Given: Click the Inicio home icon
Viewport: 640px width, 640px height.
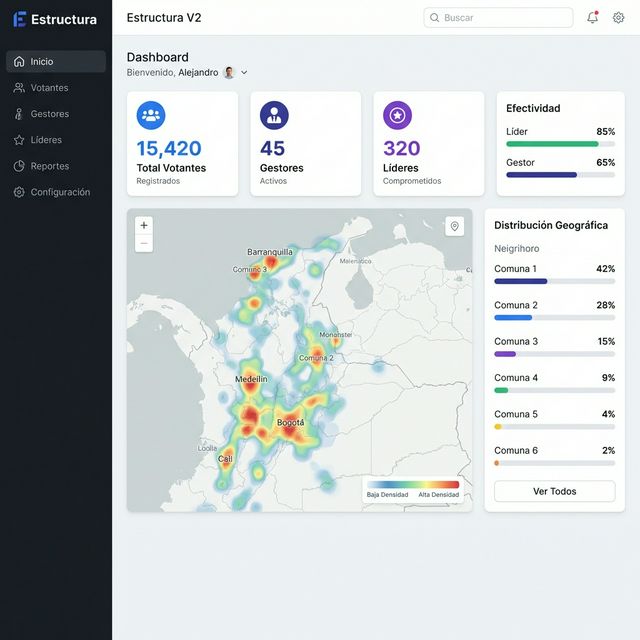Looking at the screenshot, I should point(19,62).
